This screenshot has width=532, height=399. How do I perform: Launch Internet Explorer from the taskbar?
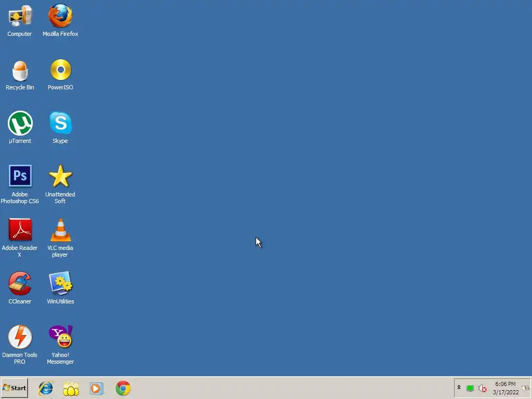click(x=46, y=388)
